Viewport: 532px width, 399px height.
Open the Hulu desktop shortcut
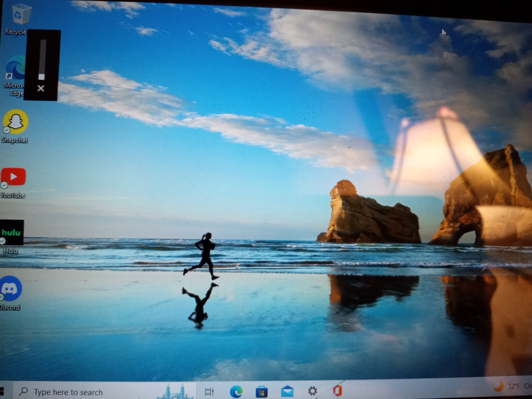tap(12, 232)
